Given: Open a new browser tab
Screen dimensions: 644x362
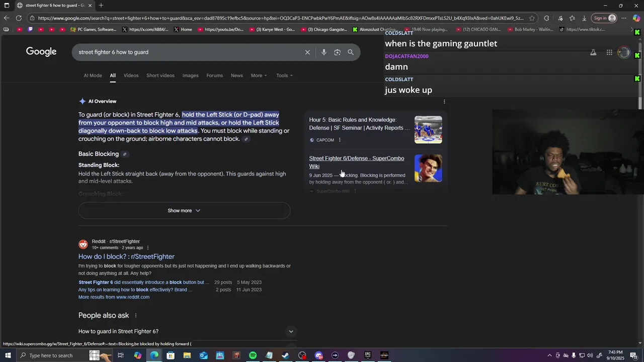Looking at the screenshot, I should pyautogui.click(x=101, y=6).
